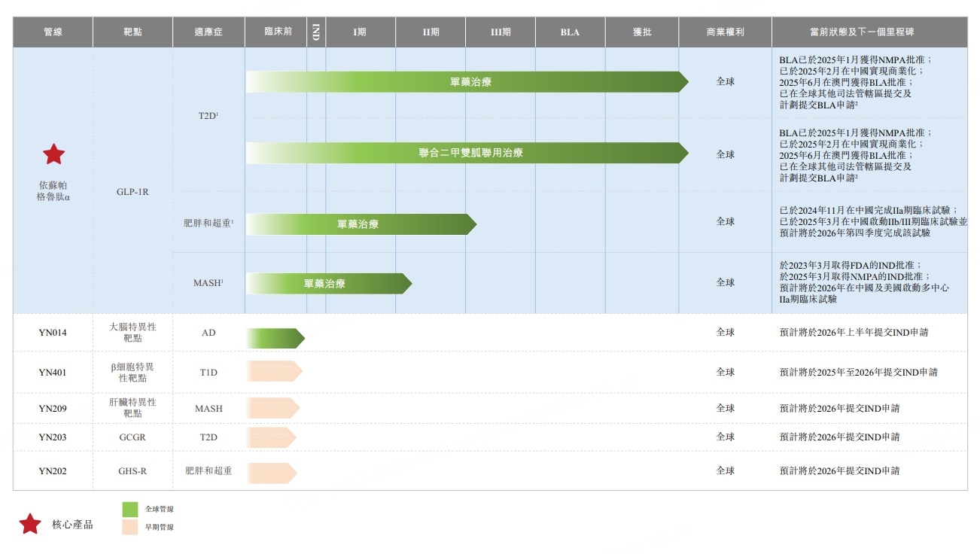Select the status 預計將於2026年上半年提交IND申請
The image size is (980, 554).
(x=854, y=332)
